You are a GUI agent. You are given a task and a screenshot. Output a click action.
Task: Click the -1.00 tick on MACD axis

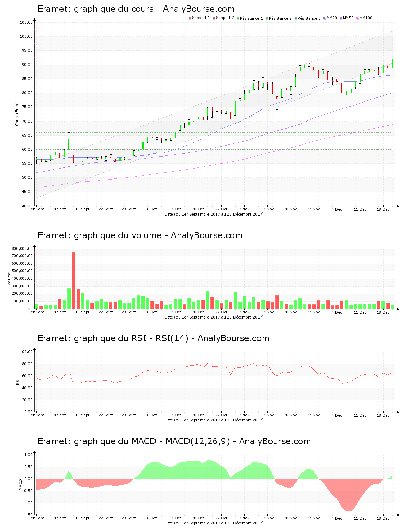pyautogui.click(x=28, y=503)
